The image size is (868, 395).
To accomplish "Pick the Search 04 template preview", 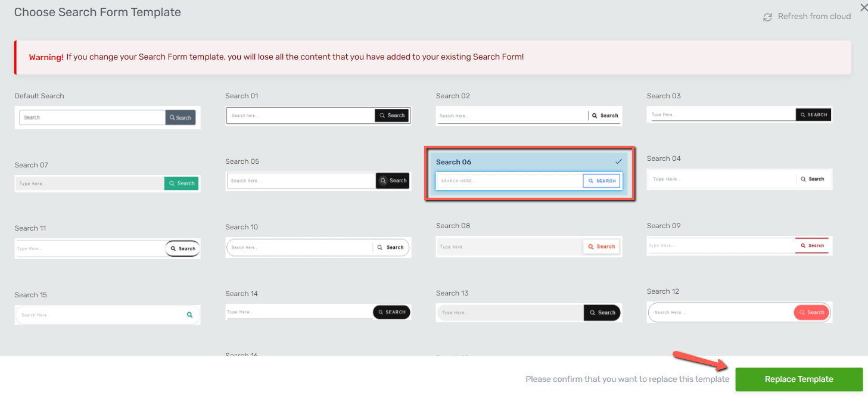I will tap(739, 179).
